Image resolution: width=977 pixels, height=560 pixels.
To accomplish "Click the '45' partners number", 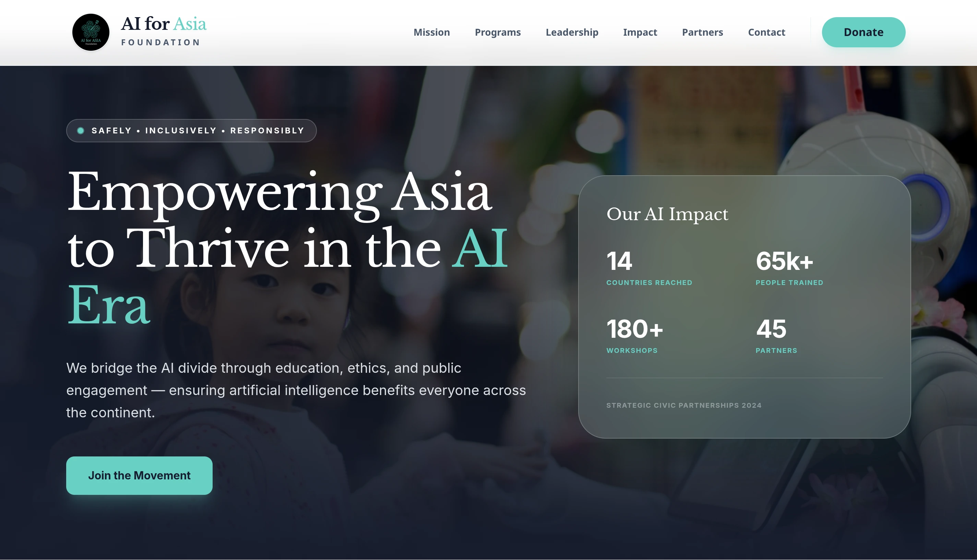I will (x=771, y=329).
